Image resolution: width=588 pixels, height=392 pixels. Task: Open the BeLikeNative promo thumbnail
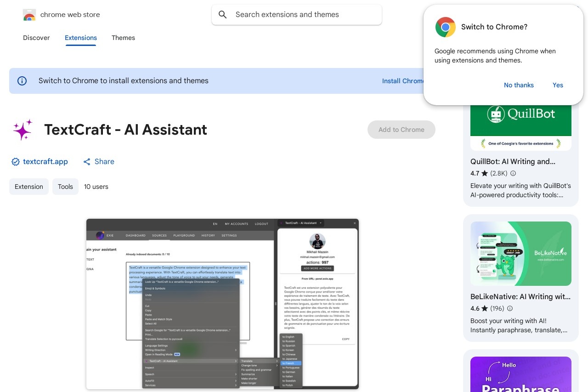tap(521, 254)
